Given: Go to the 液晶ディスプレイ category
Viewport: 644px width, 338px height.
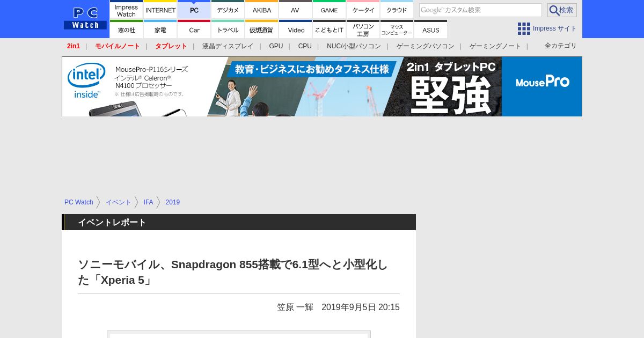Looking at the screenshot, I should tap(228, 46).
